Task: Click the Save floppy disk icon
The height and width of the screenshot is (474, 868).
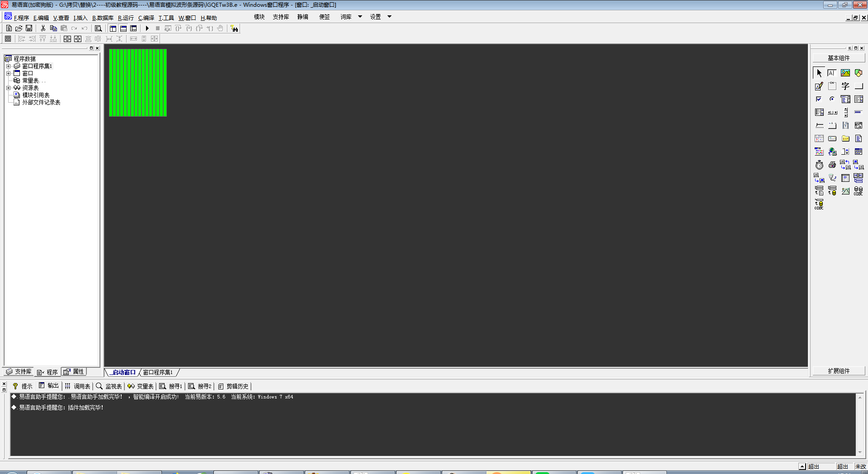Action: click(29, 28)
